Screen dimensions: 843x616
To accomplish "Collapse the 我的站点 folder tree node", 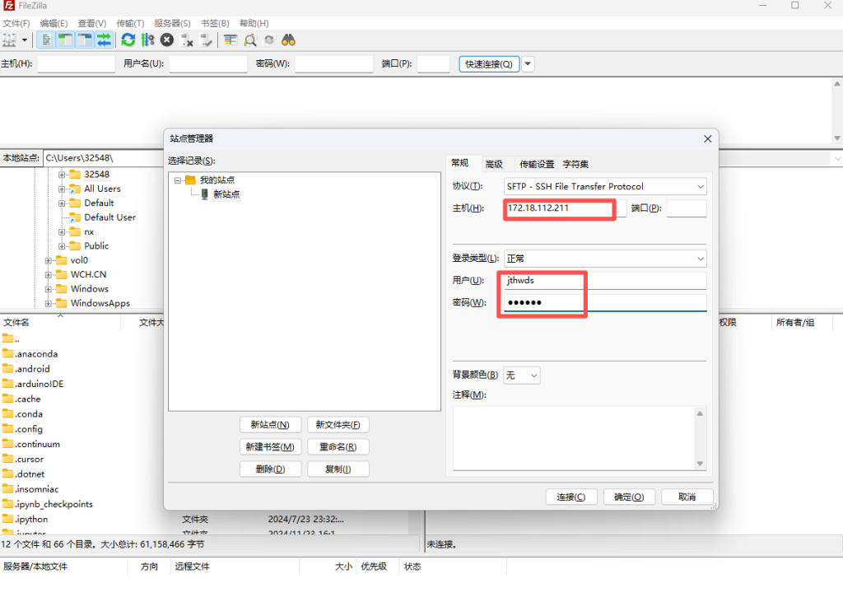I will (x=179, y=180).
